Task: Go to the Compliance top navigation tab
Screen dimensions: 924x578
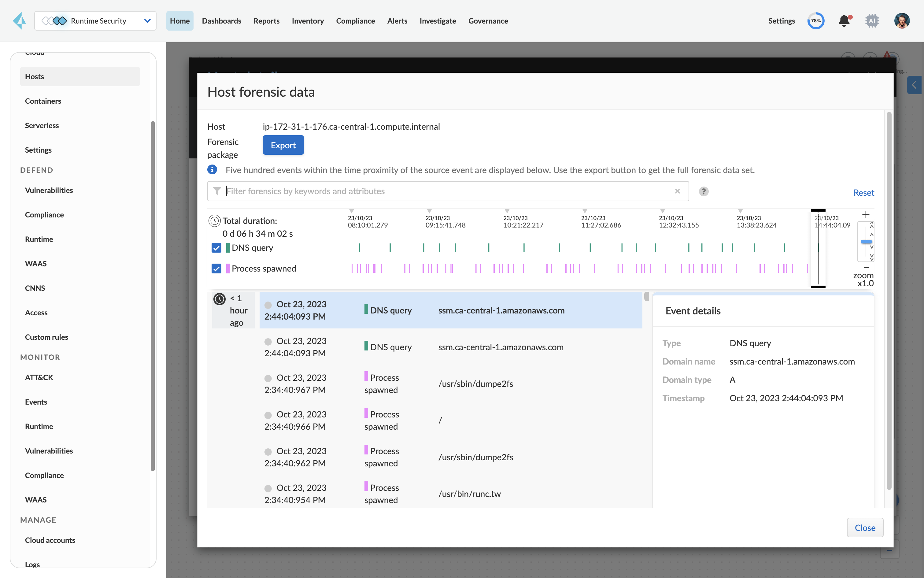Action: (x=355, y=21)
